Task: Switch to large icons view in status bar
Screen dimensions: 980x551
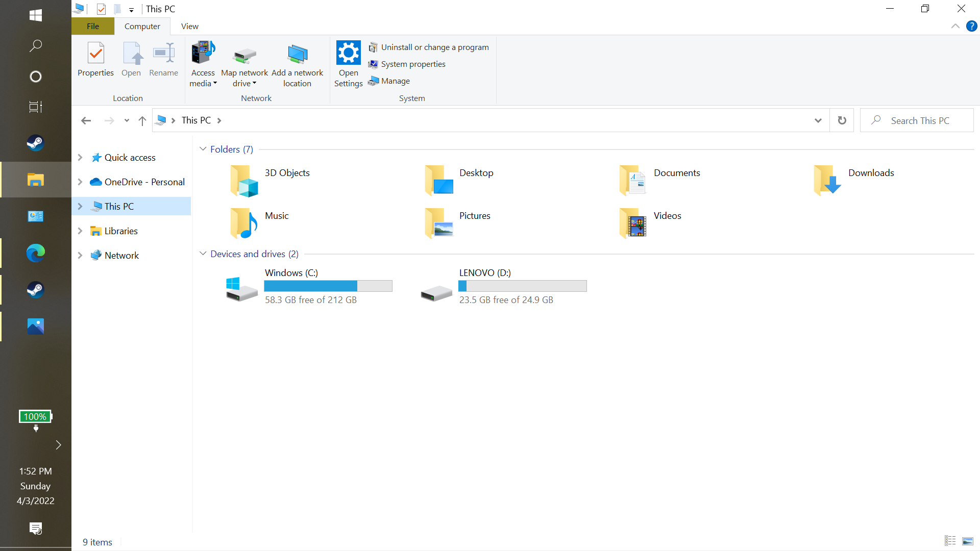Action: [967, 541]
